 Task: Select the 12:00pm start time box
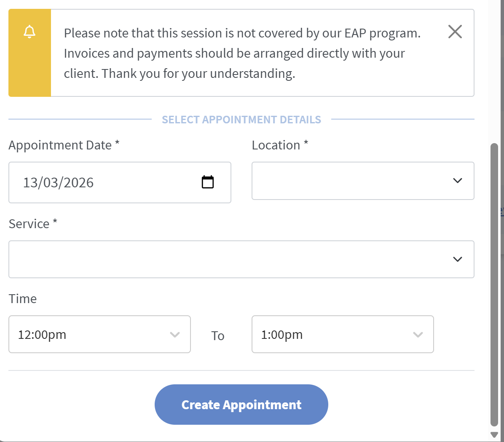click(x=93, y=335)
